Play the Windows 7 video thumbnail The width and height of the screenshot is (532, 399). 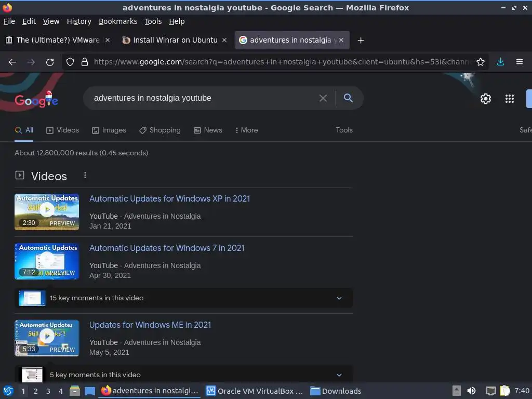[x=47, y=261]
